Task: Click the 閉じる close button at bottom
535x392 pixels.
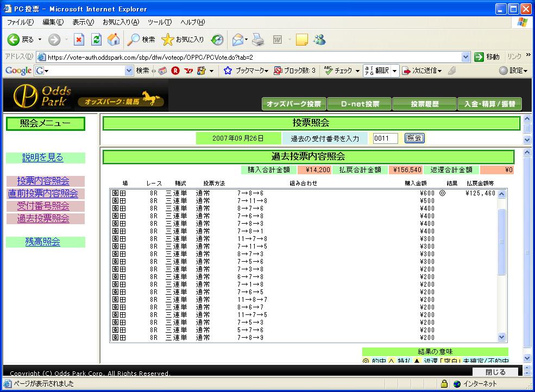Action: 495,372
